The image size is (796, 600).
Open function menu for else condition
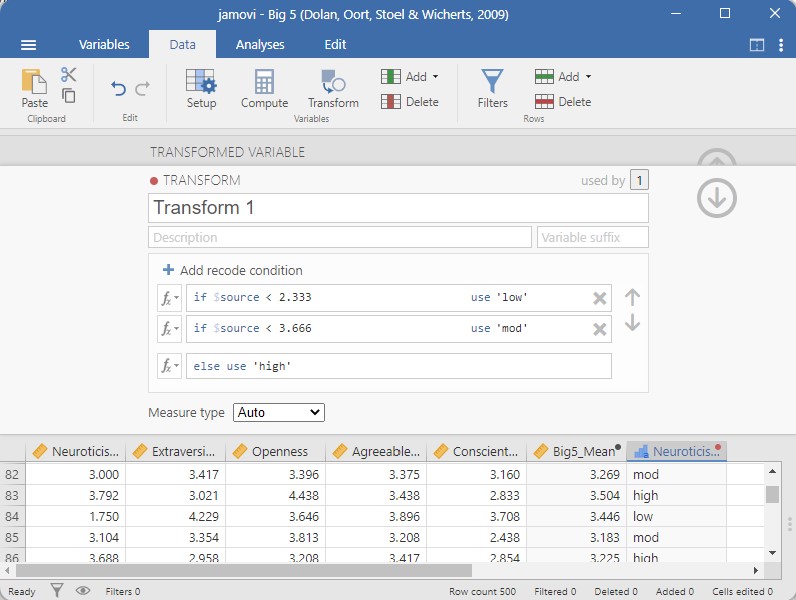tap(169, 366)
